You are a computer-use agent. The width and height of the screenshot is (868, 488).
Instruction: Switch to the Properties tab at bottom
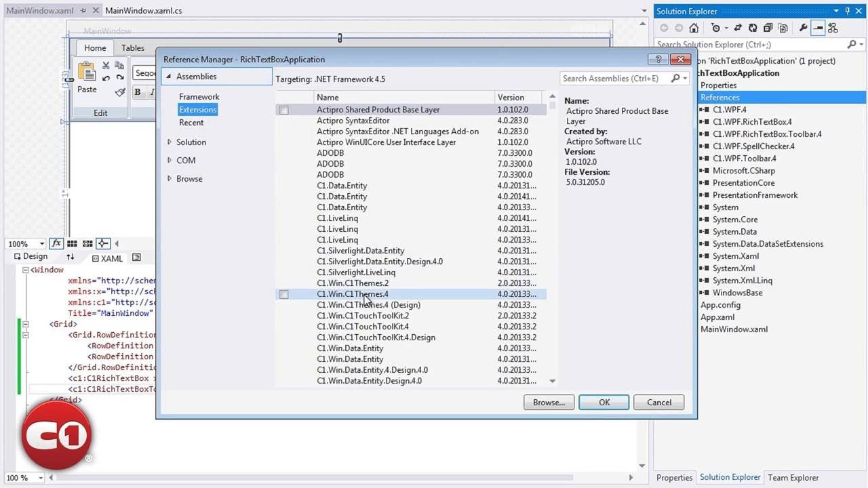(x=674, y=478)
